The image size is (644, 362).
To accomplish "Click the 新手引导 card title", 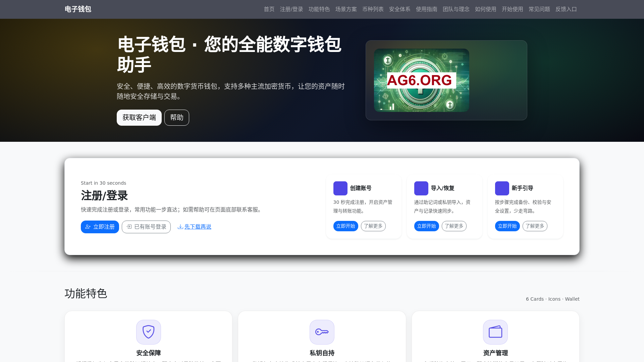I will [x=523, y=188].
